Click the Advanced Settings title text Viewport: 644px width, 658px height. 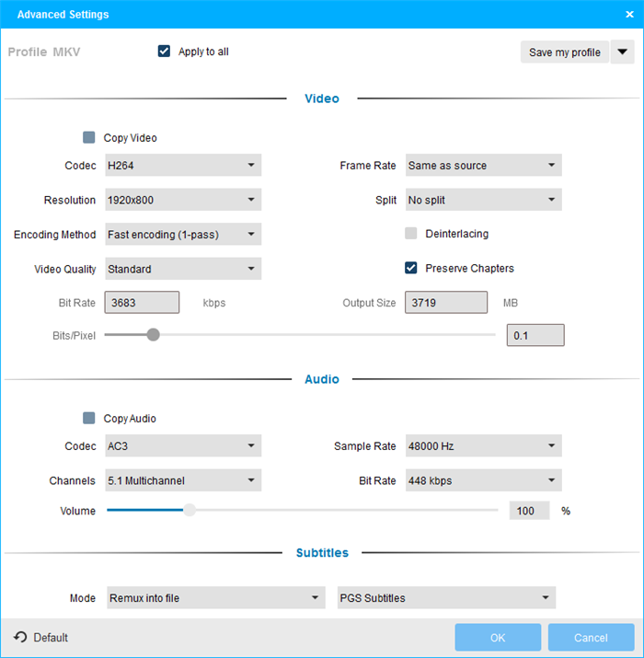pyautogui.click(x=63, y=15)
